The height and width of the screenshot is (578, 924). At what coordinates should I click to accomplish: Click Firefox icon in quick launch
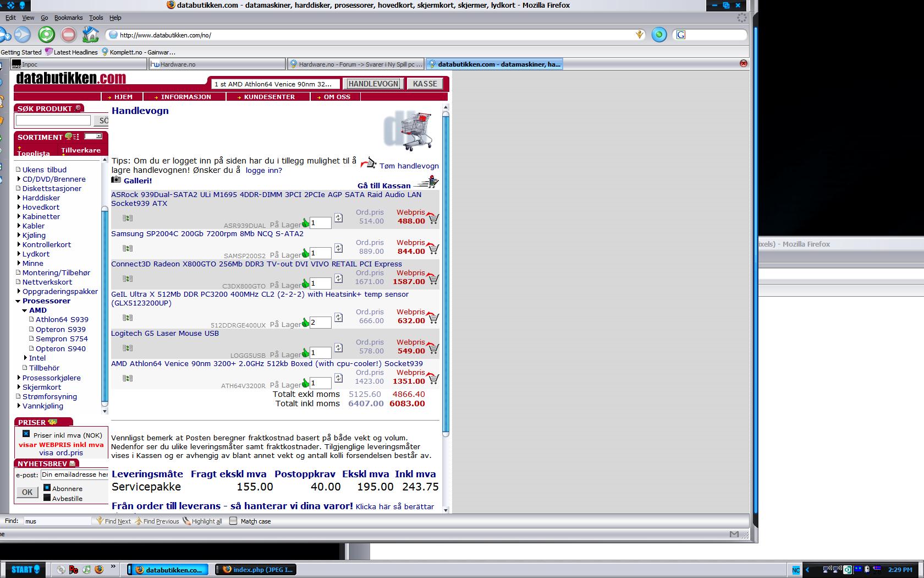(x=99, y=569)
